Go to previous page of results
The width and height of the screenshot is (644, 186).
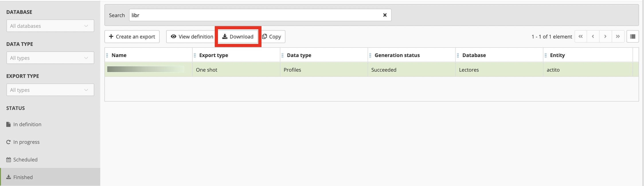[x=593, y=37]
